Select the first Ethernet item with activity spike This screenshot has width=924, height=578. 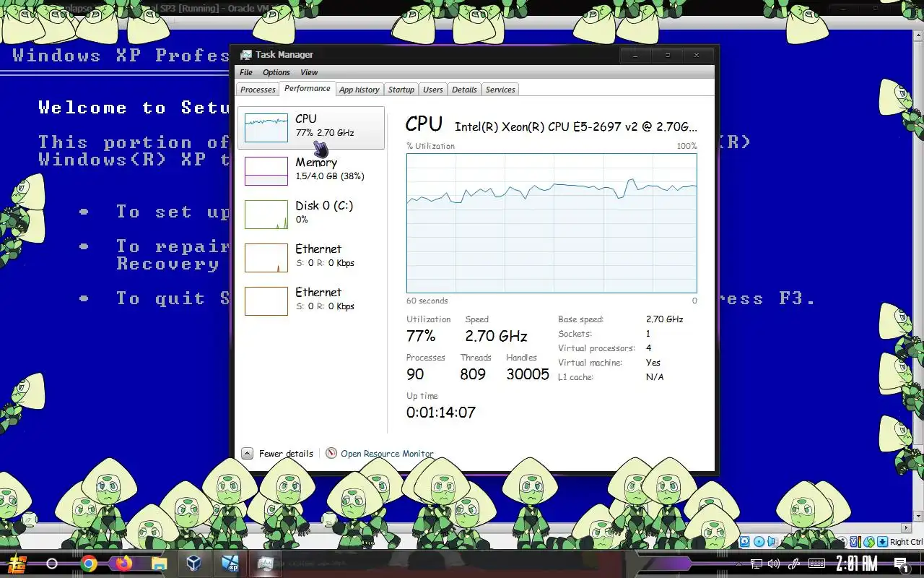[x=311, y=257]
